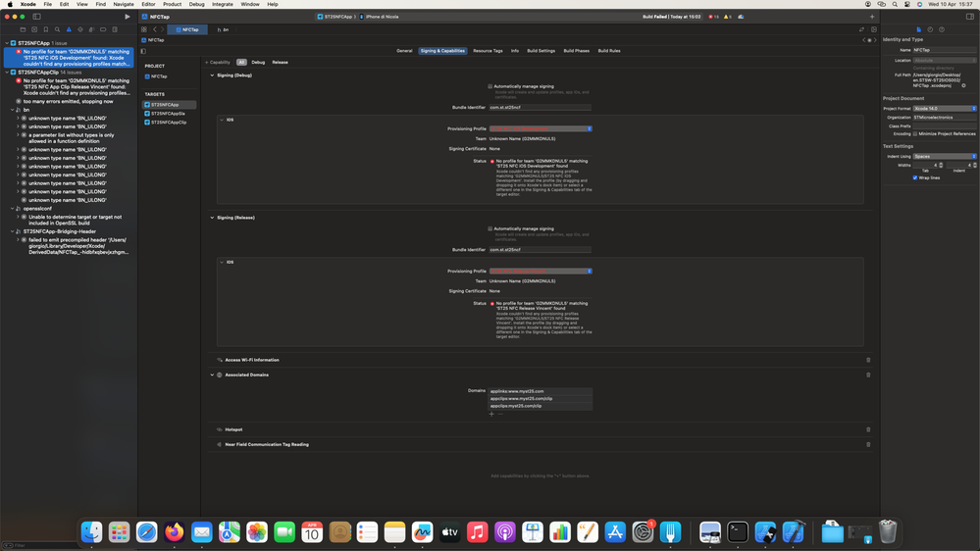
Task: Open the Project navigator folder icon
Action: [23, 29]
